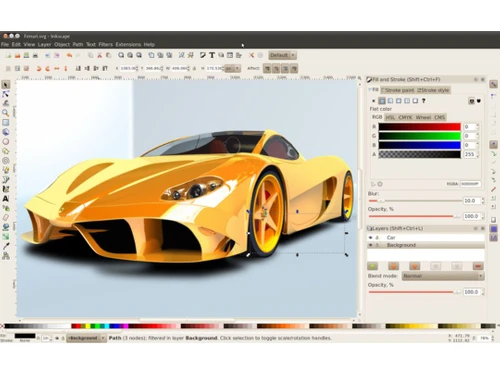Switch to Stroke style tab
The width and height of the screenshot is (500, 375).
pos(434,90)
